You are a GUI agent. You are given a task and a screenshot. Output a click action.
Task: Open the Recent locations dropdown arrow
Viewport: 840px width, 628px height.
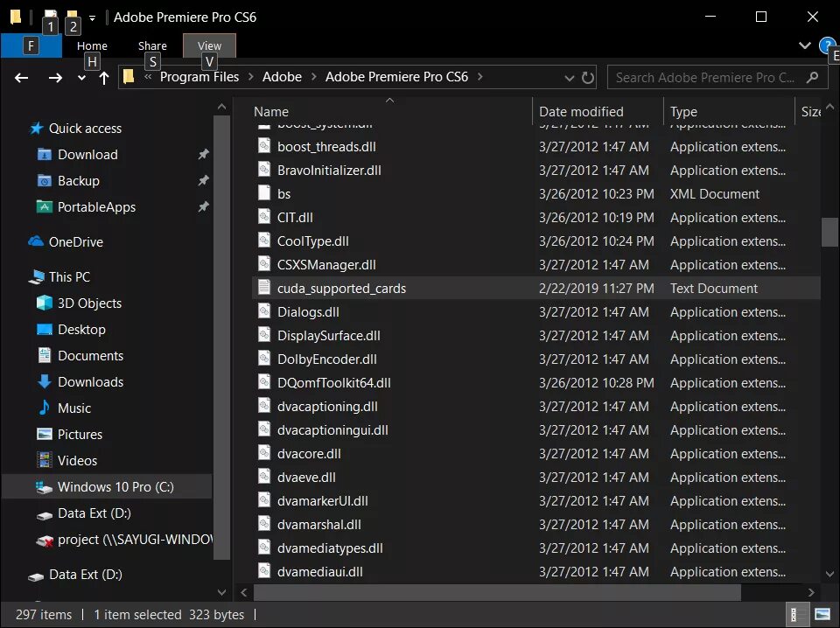coord(81,78)
